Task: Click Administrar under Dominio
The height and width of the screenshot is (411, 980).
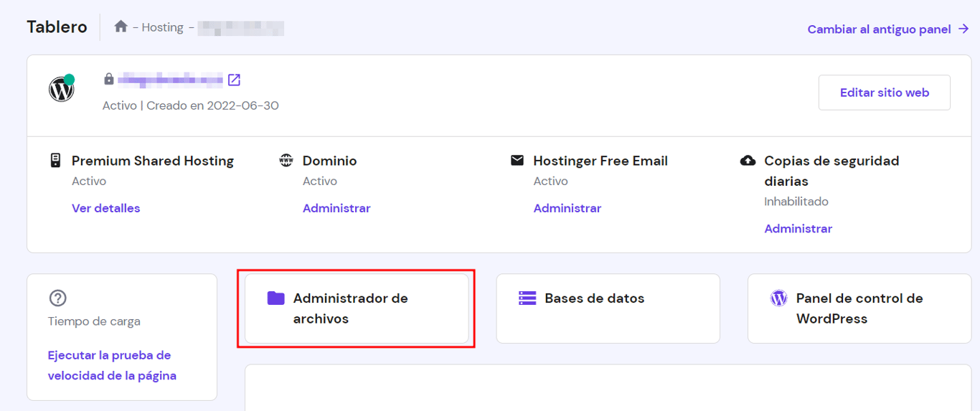Action: tap(336, 208)
